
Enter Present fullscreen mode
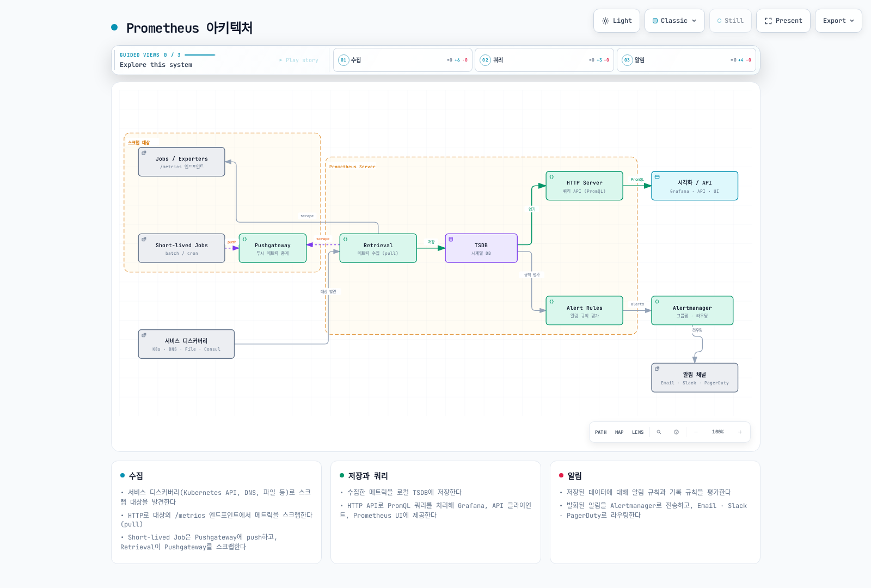click(783, 21)
